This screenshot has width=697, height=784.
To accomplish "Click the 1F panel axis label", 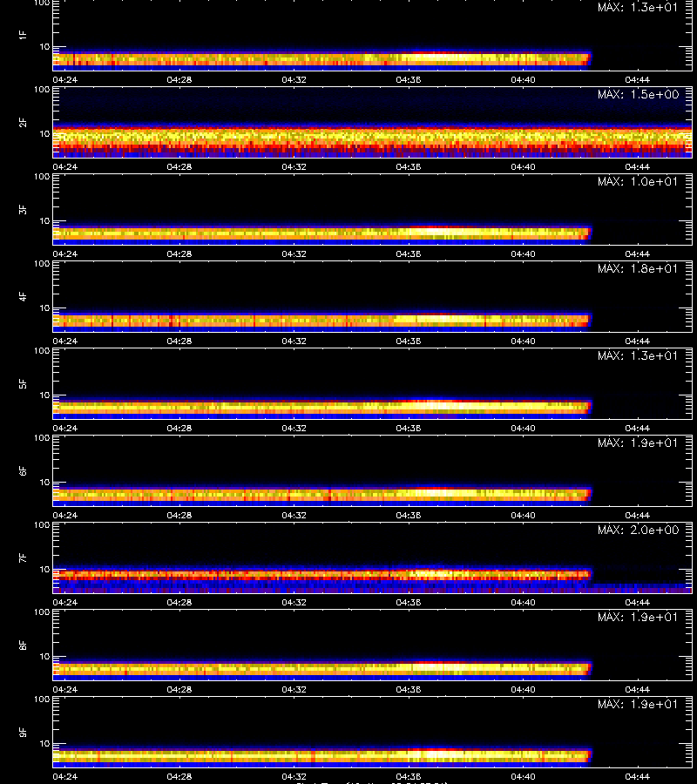I will point(23,36).
